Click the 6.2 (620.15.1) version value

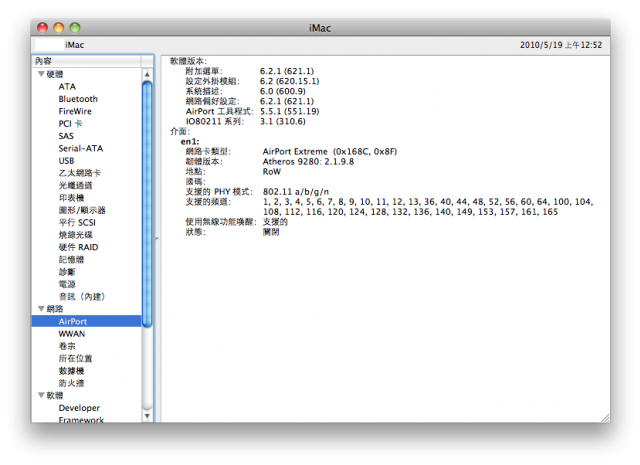pyautogui.click(x=289, y=81)
